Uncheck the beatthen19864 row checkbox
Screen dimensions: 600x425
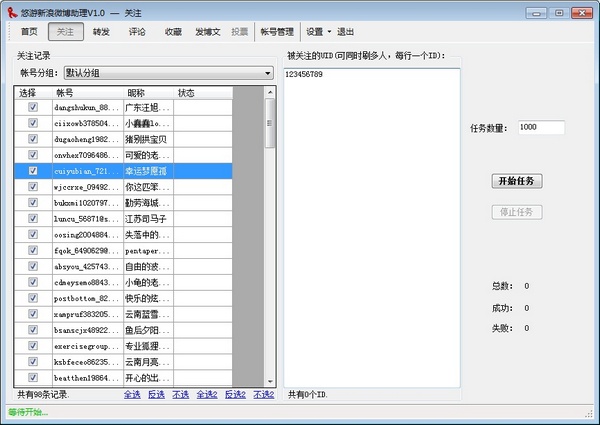coord(33,378)
